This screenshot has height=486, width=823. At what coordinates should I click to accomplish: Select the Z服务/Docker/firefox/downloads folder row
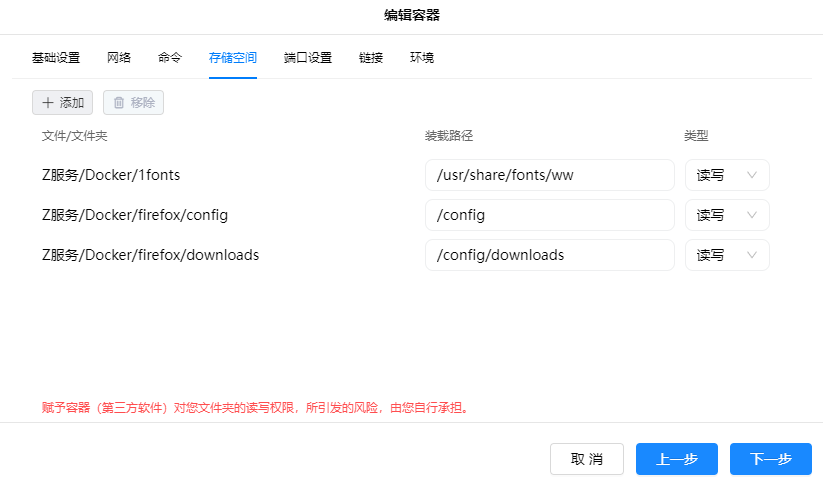151,255
